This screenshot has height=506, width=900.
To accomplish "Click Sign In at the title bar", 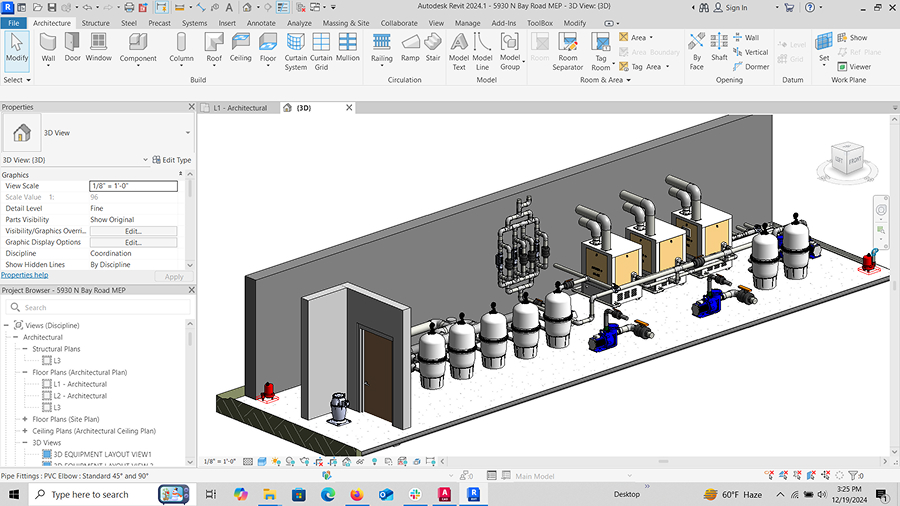I will pos(731,7).
